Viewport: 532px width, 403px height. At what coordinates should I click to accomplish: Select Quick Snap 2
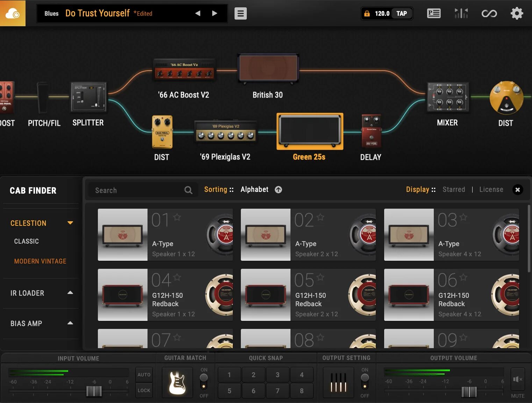253,375
